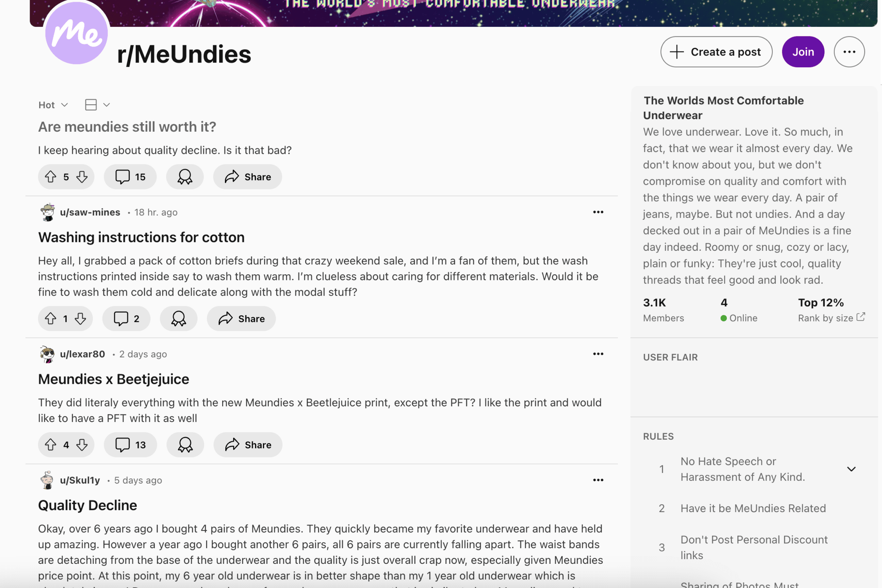Image resolution: width=882 pixels, height=588 pixels.
Task: Open more options for u/Skul1y post
Action: (x=598, y=480)
